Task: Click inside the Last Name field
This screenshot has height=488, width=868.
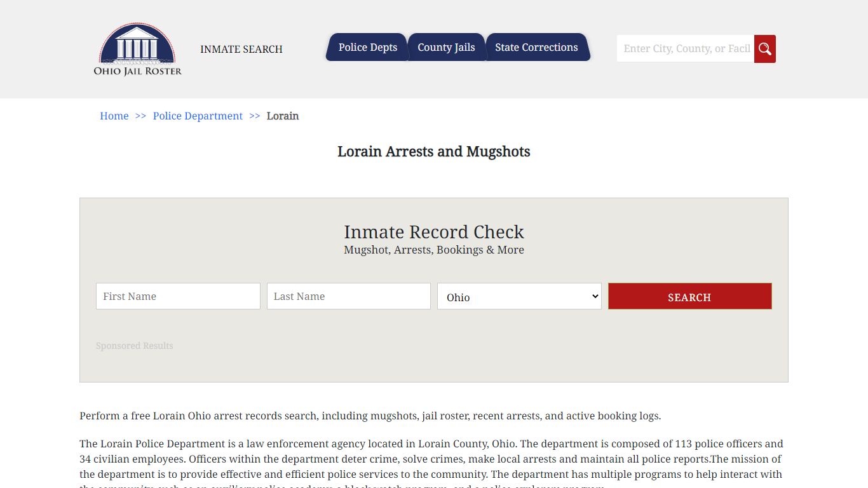Action: [348, 296]
